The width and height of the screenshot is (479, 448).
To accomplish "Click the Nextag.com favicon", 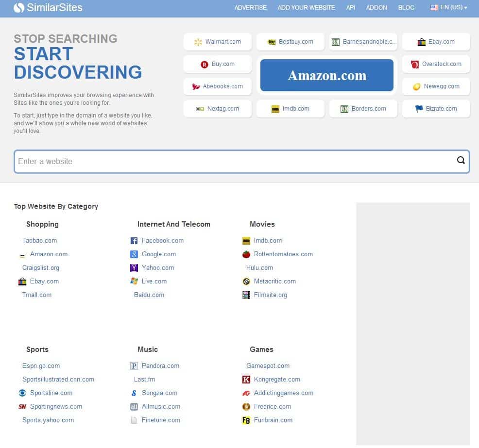I will 200,109.
